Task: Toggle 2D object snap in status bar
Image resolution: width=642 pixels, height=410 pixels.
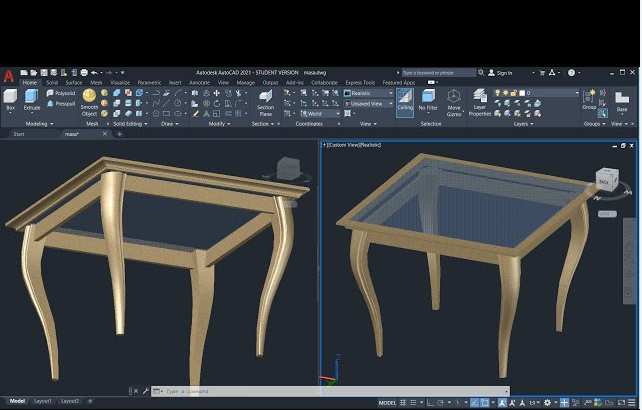Action: click(485, 403)
